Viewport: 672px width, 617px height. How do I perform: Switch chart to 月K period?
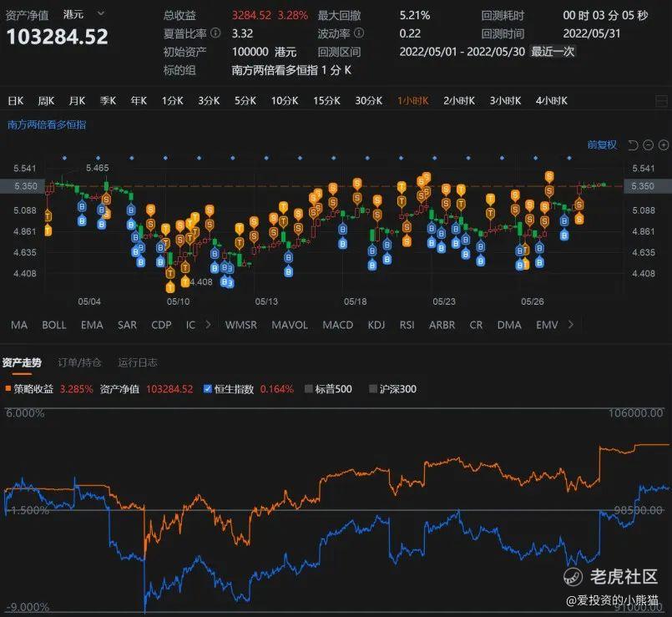pyautogui.click(x=77, y=101)
